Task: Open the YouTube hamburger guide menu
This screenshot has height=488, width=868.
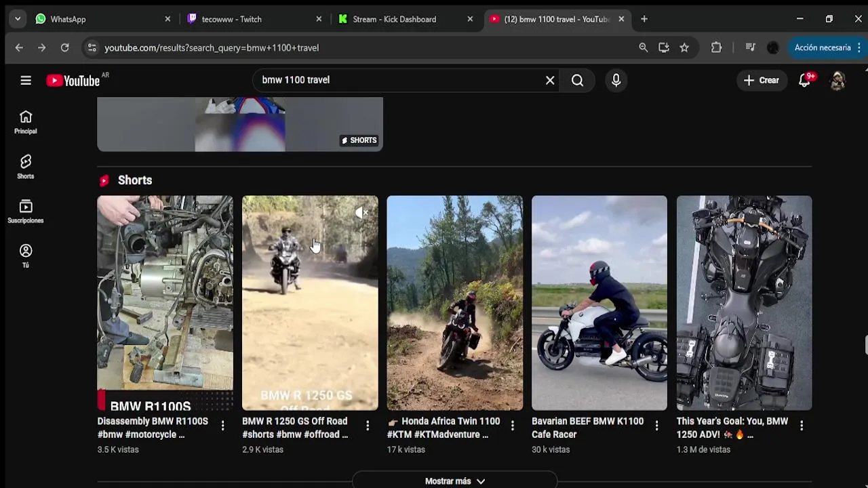Action: (26, 81)
